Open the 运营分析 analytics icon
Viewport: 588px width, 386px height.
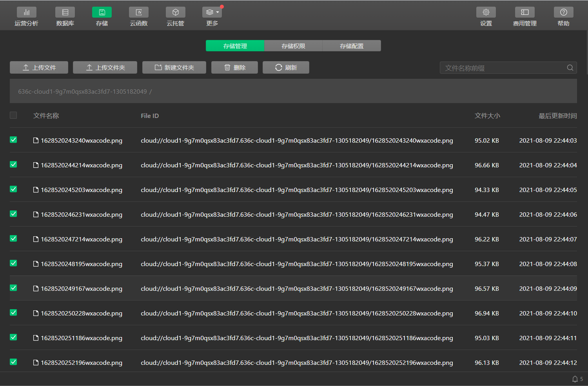pos(27,12)
